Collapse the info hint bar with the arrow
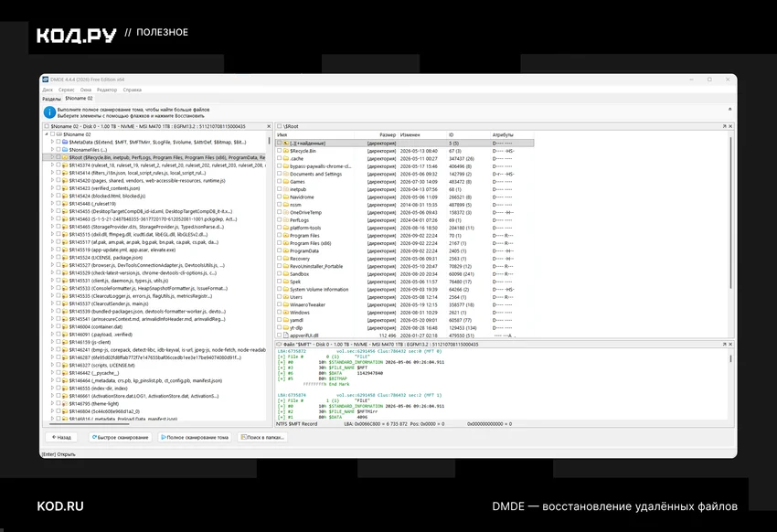Screen dimensions: 777x532 point(729,109)
